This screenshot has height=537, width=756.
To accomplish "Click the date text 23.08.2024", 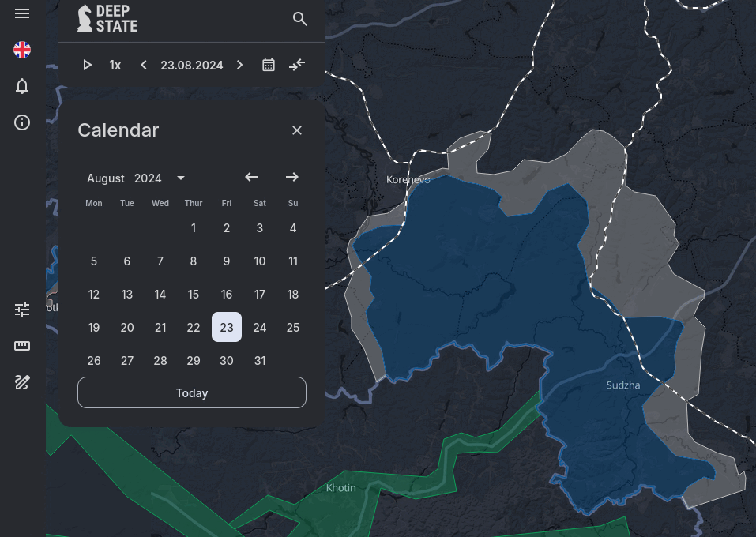I will point(192,65).
